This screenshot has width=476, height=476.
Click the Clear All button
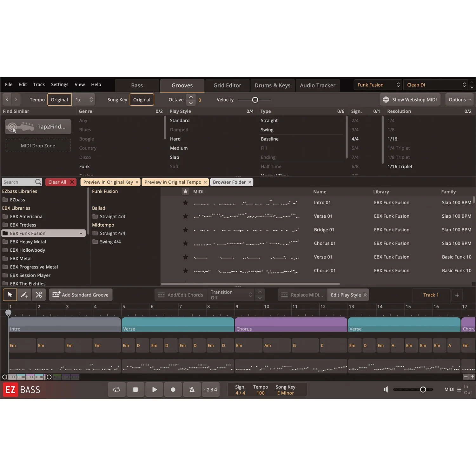[x=61, y=182]
